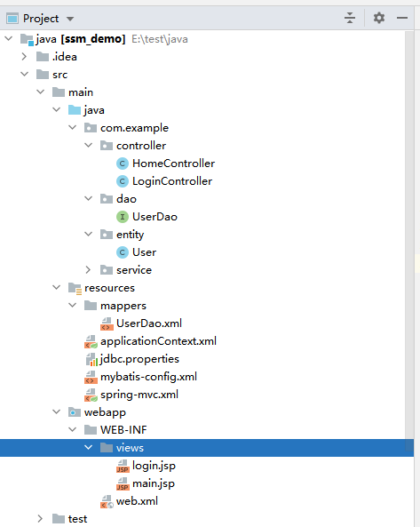Expand the service package

coord(88,269)
